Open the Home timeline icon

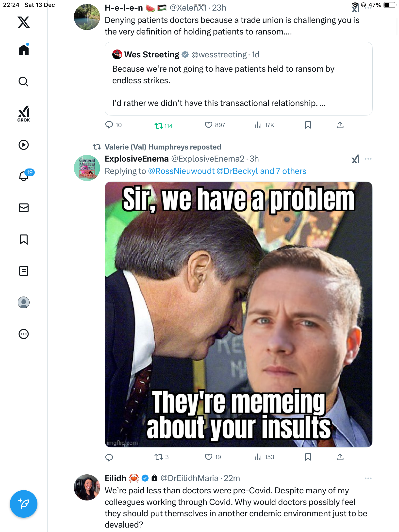(x=24, y=50)
